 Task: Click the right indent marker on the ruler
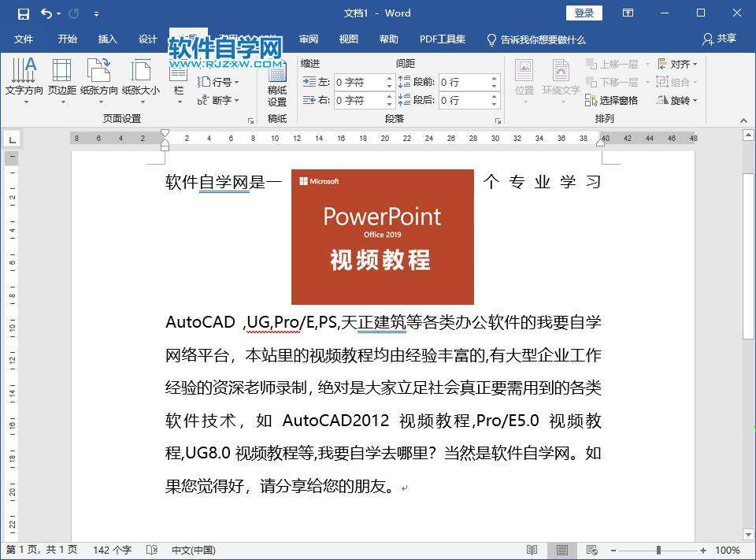(x=601, y=143)
